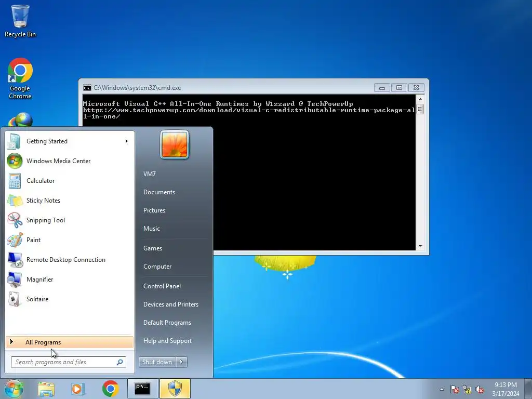Show hidden tray icons arrow
Viewport: 532px width, 399px height.
(442, 389)
